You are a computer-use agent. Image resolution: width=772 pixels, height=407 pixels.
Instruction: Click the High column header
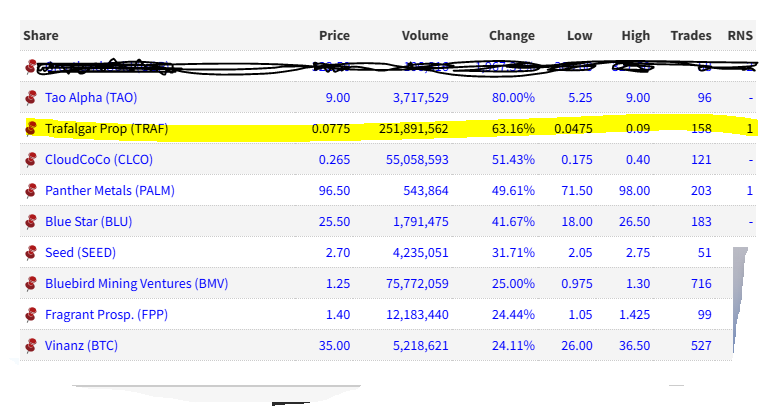click(x=636, y=36)
